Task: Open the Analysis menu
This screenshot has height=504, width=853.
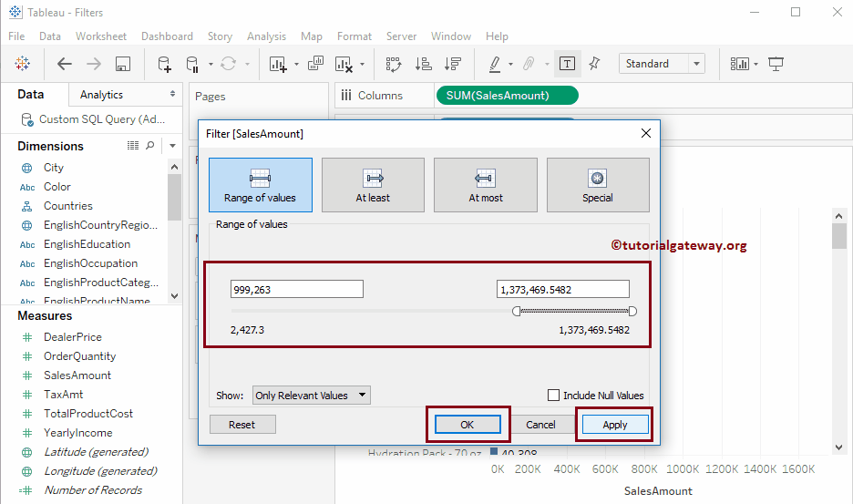Action: click(x=266, y=36)
